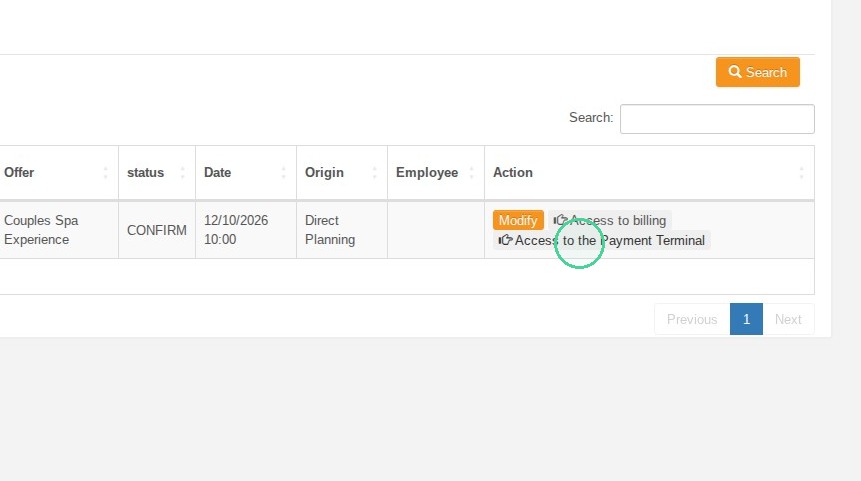Image resolution: width=861 pixels, height=481 pixels.
Task: Click the Modify button for Couples Spa
Action: tap(518, 220)
